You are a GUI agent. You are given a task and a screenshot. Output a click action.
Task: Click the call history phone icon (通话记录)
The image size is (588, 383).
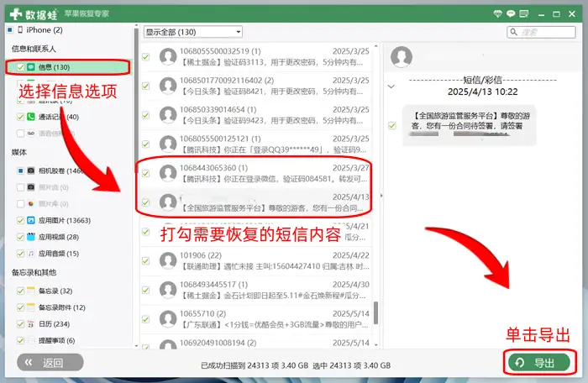(31, 117)
